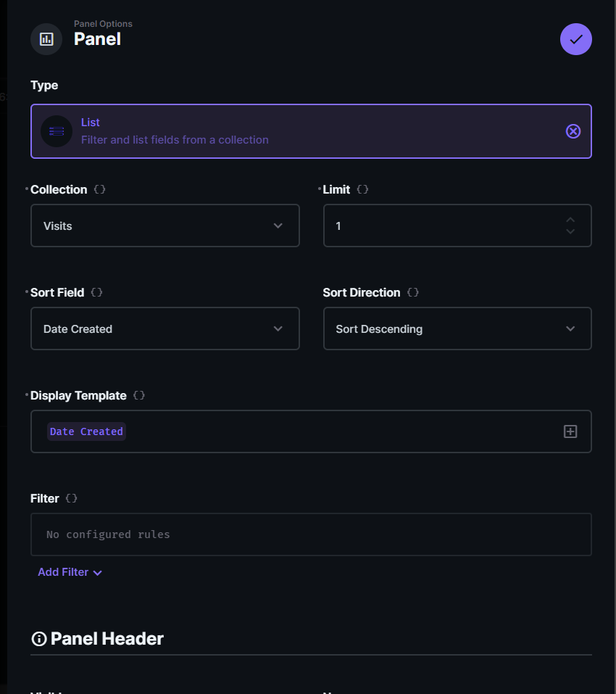Screen dimensions: 616x694
Task: Toggle raw value braces beside Limit
Action: pos(363,189)
